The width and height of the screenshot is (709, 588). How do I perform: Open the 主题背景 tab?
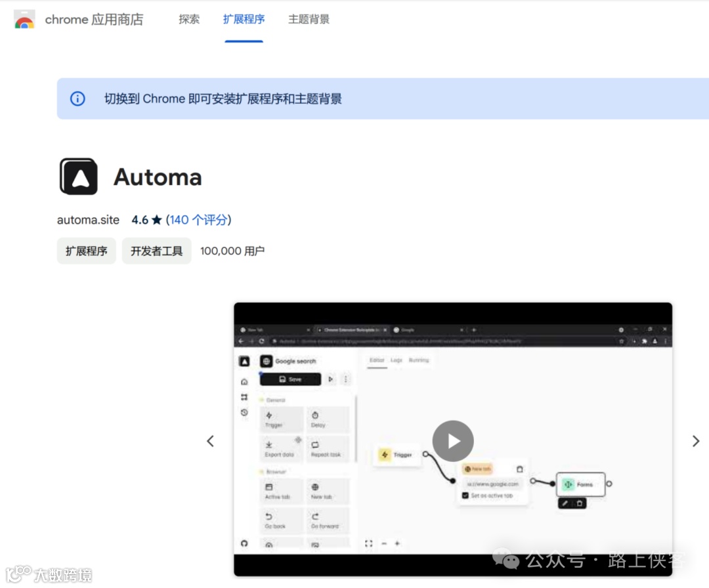pyautogui.click(x=309, y=20)
